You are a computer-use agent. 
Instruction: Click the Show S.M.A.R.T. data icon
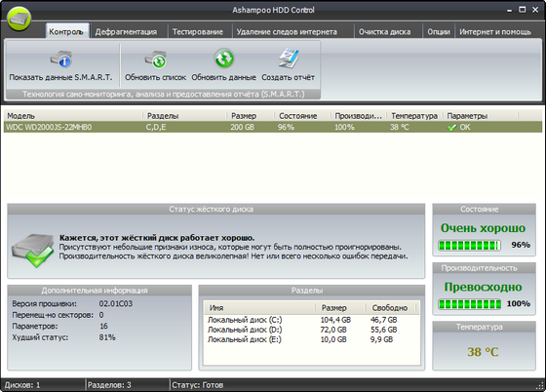click(x=61, y=59)
